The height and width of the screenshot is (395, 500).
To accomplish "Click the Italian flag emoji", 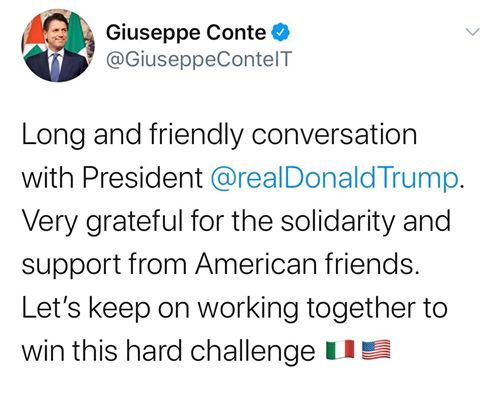I will click(340, 350).
